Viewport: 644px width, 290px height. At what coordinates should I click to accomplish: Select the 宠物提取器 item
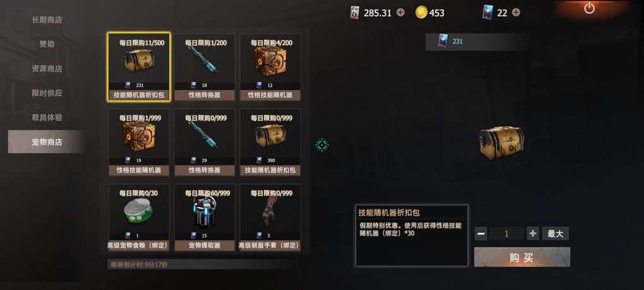click(205, 218)
